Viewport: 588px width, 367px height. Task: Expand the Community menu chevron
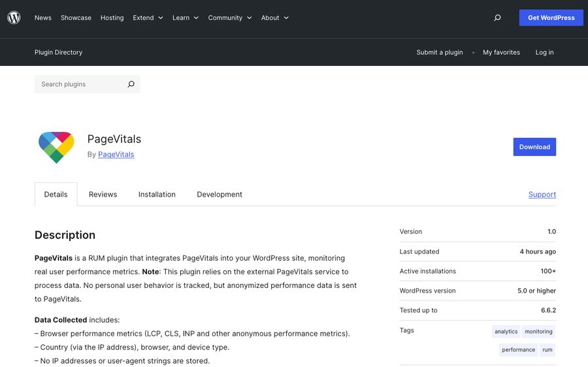[x=250, y=18]
